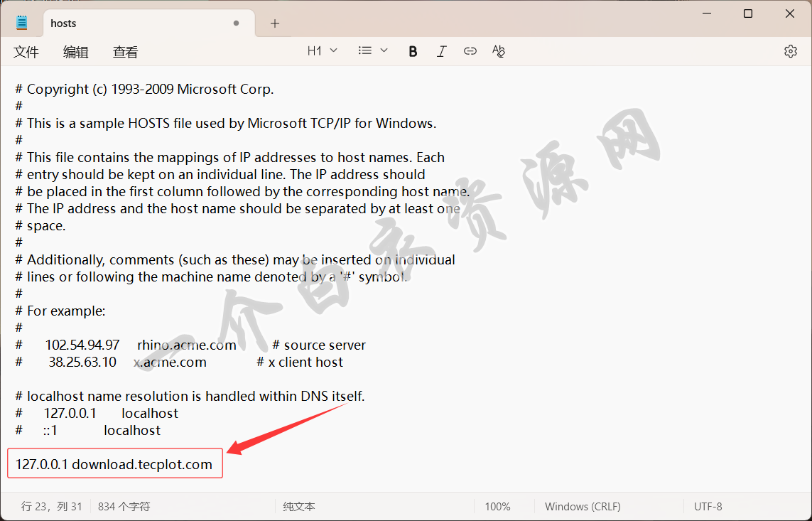The height and width of the screenshot is (521, 812).
Task: Click the 'Additionally, comments' line
Action: pos(235,259)
